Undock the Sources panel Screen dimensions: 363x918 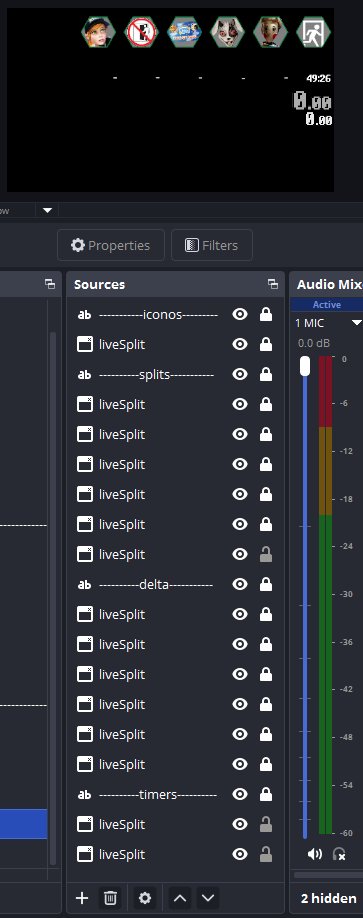[273, 284]
